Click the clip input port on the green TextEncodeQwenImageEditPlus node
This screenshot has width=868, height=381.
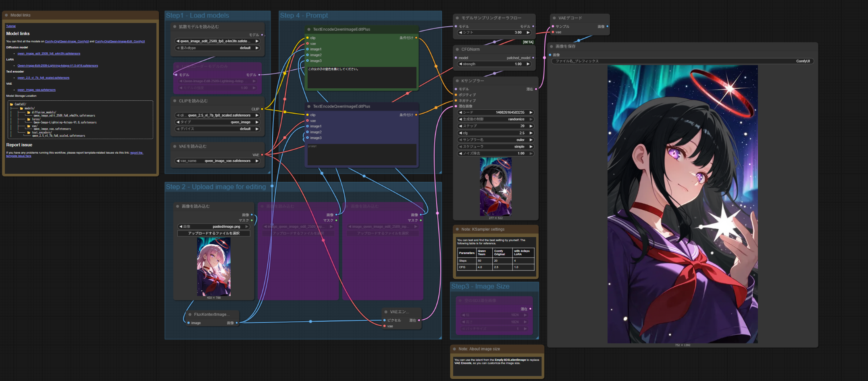click(307, 38)
